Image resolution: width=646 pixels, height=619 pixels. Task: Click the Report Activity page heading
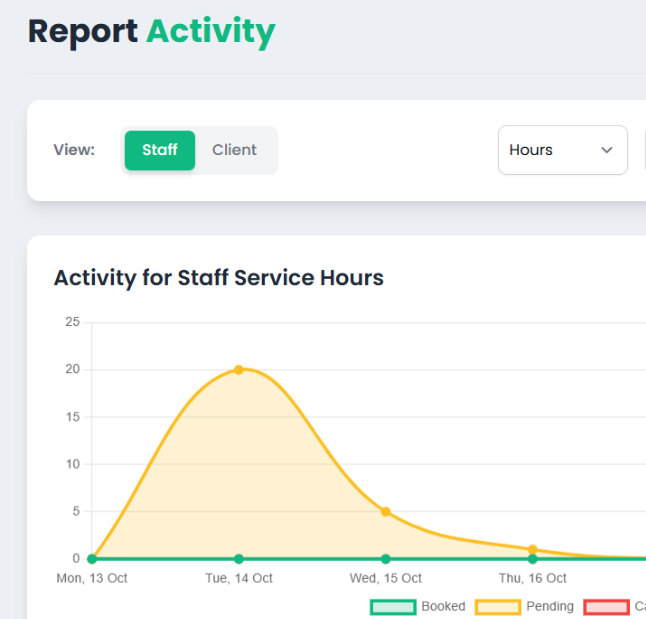coord(151,32)
